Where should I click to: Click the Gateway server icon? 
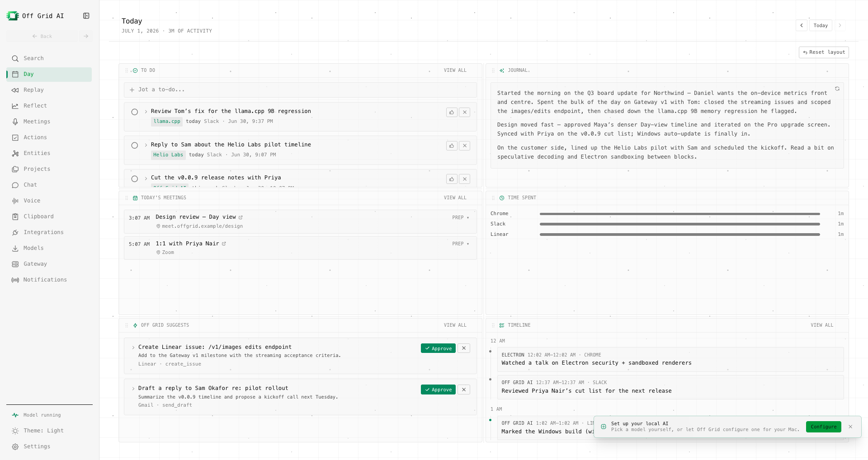click(15, 264)
